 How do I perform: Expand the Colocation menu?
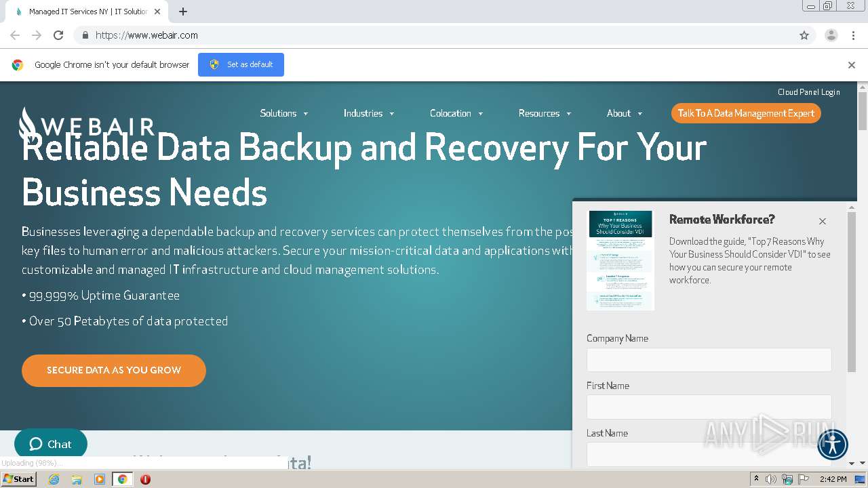click(x=456, y=113)
